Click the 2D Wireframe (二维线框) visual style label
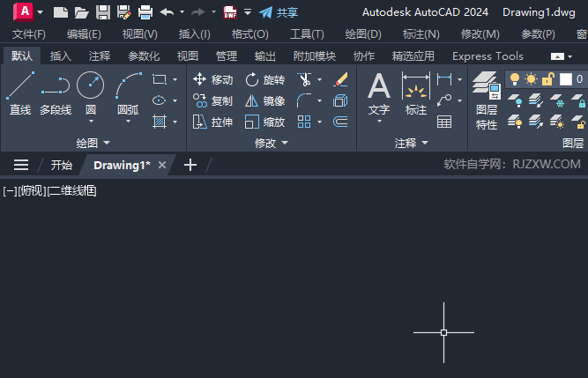Screen dimensions: 588x378 click(72, 191)
